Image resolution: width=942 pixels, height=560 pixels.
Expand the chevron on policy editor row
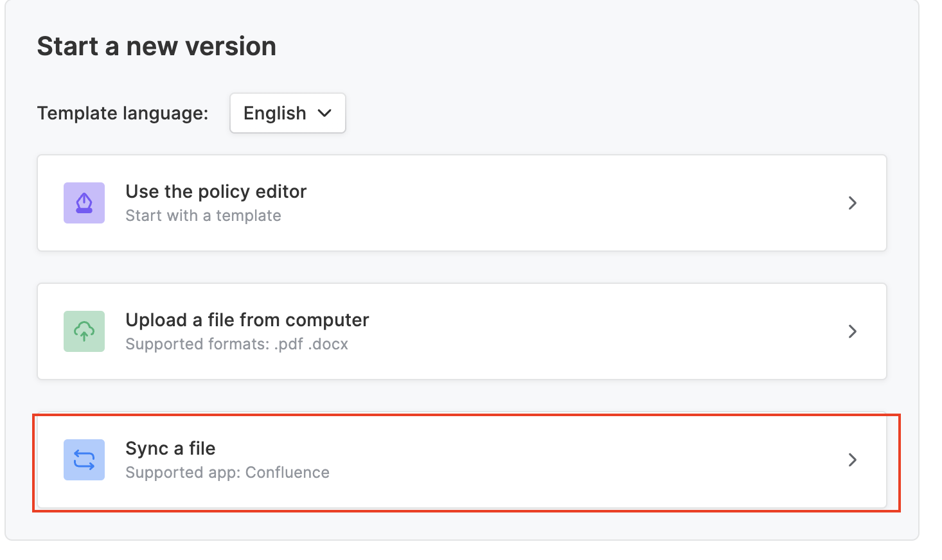(x=853, y=203)
